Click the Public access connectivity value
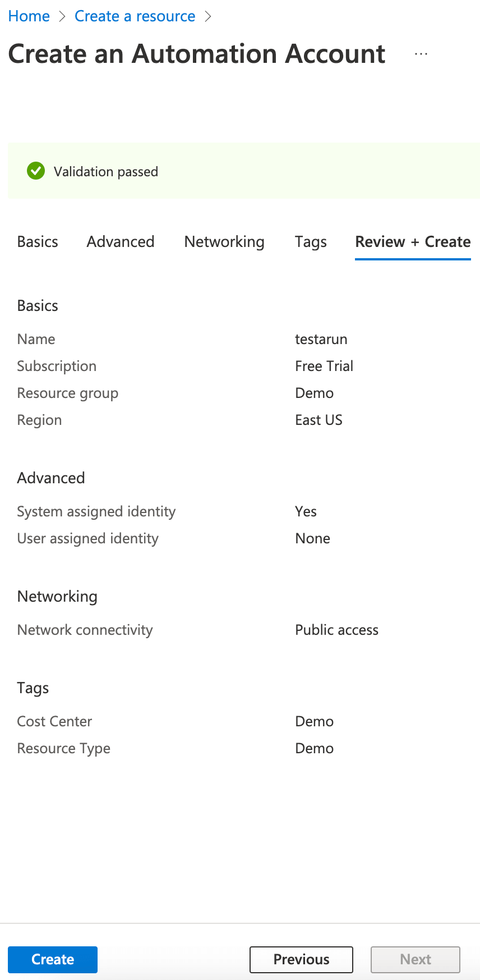The height and width of the screenshot is (980, 480). [336, 630]
